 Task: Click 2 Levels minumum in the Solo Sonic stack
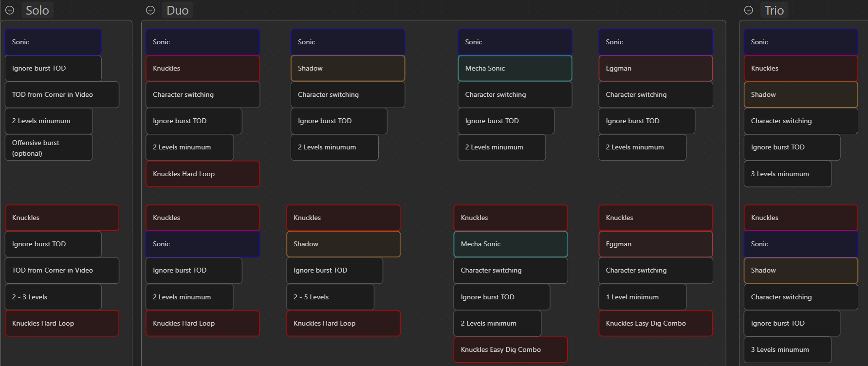pyautogui.click(x=49, y=121)
